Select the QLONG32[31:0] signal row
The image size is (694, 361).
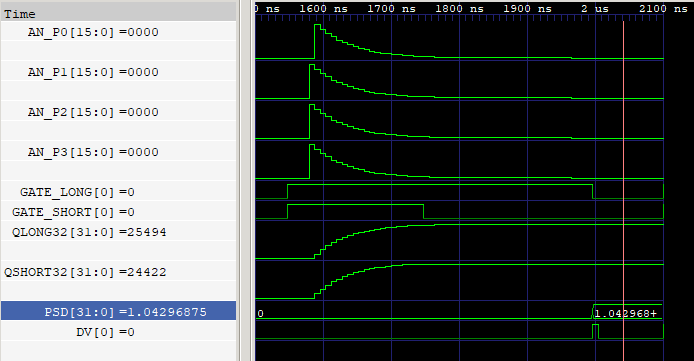point(118,232)
